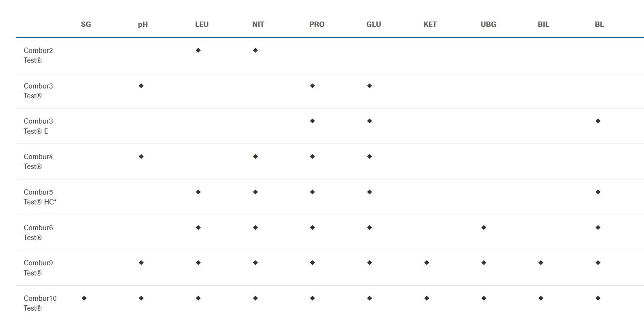Click the pH diamond in Combur3 Test row

point(141,86)
